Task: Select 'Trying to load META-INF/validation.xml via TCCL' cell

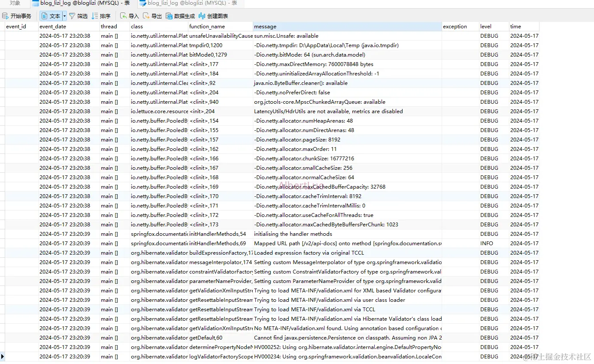Action: pos(347,310)
